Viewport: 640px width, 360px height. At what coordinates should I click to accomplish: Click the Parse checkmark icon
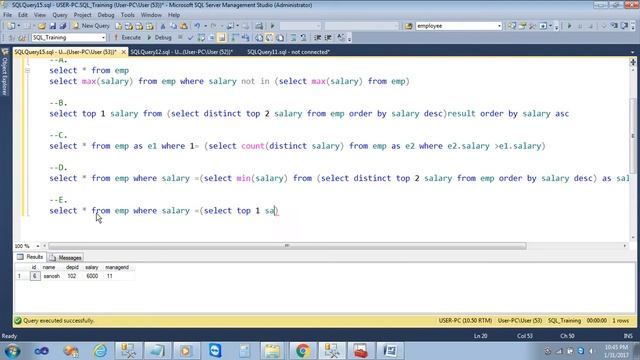tap(190, 38)
